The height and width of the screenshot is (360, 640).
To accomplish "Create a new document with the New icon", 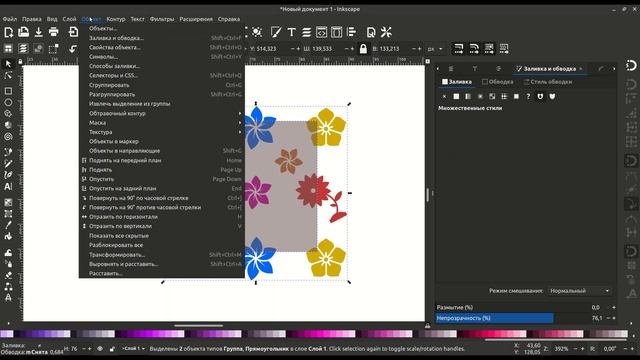I will pyautogui.click(x=9, y=32).
